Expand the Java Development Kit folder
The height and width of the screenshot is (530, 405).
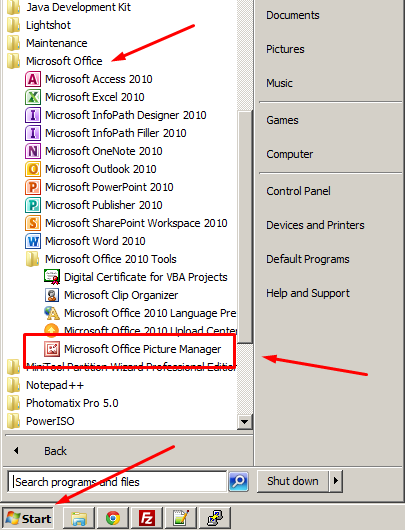(78, 7)
